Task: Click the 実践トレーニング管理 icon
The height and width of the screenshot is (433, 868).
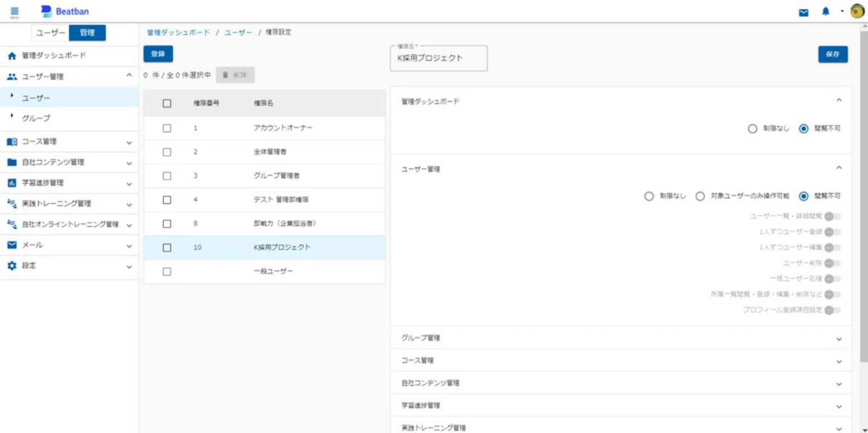Action: pyautogui.click(x=12, y=203)
